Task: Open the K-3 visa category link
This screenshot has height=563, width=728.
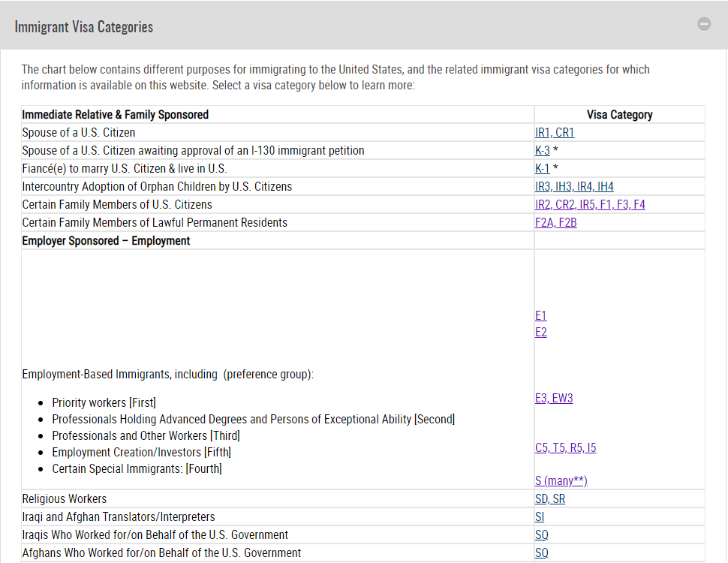Action: pyautogui.click(x=543, y=151)
